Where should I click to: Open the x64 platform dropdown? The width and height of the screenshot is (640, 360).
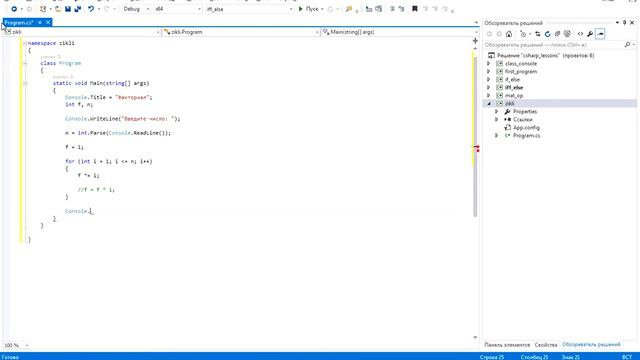(x=178, y=9)
